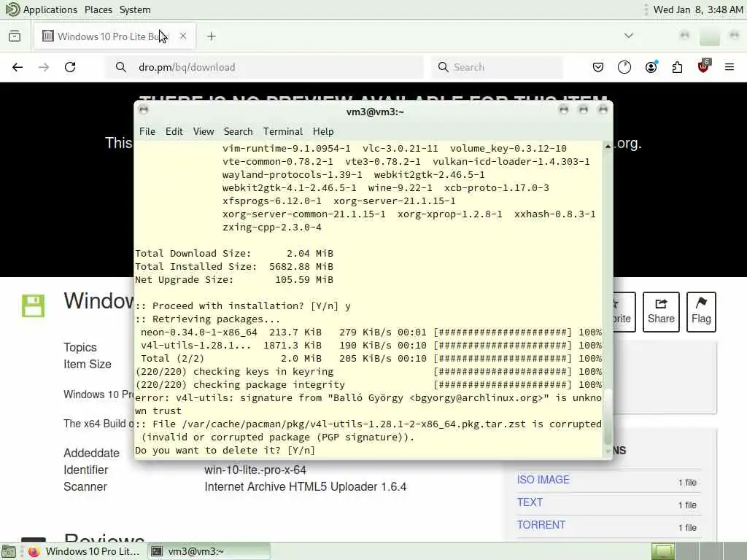Open the terminal Edit menu
The image size is (747, 560).
pyautogui.click(x=174, y=131)
